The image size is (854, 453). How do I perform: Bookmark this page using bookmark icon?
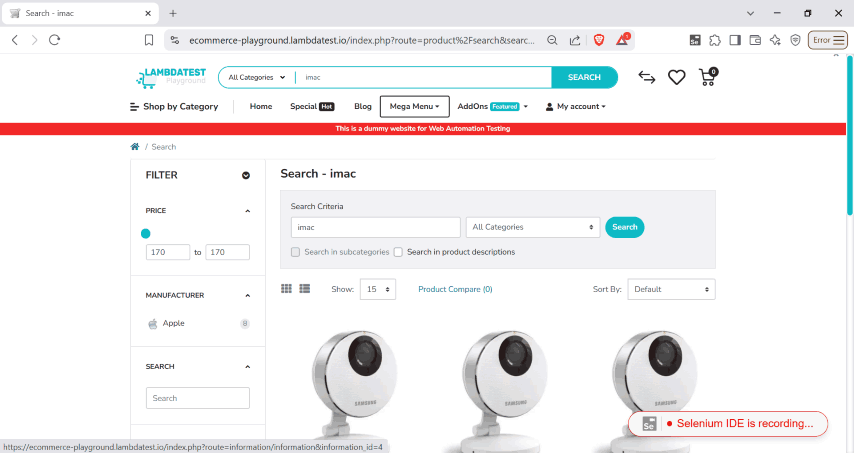(x=149, y=40)
